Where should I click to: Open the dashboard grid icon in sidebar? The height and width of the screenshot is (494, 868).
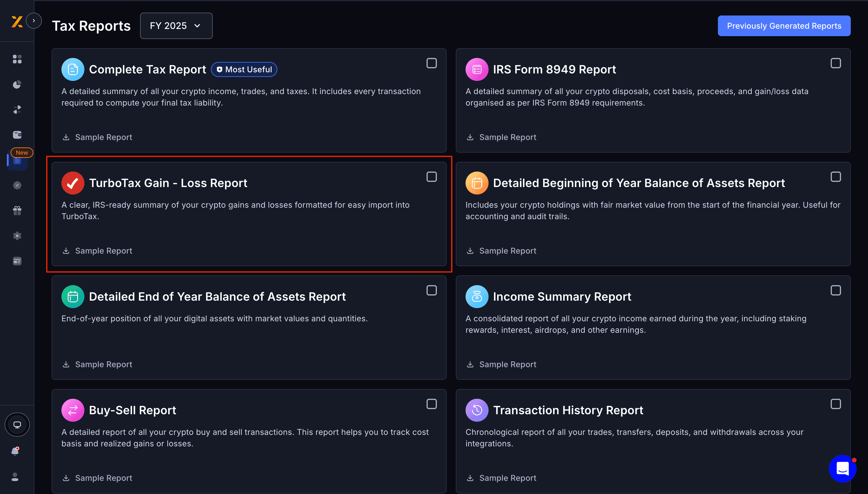tap(17, 59)
